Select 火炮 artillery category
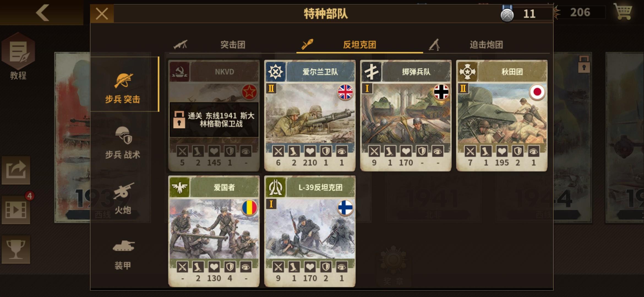 (123, 199)
